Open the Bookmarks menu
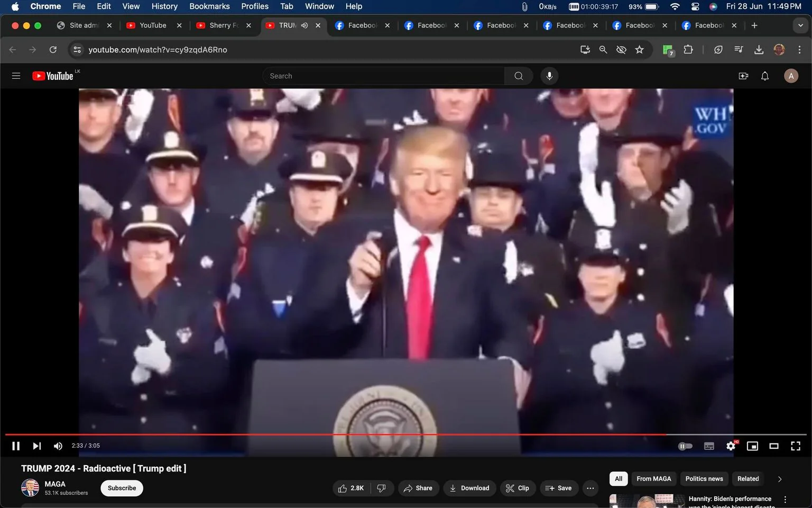The image size is (812, 508). pyautogui.click(x=209, y=6)
